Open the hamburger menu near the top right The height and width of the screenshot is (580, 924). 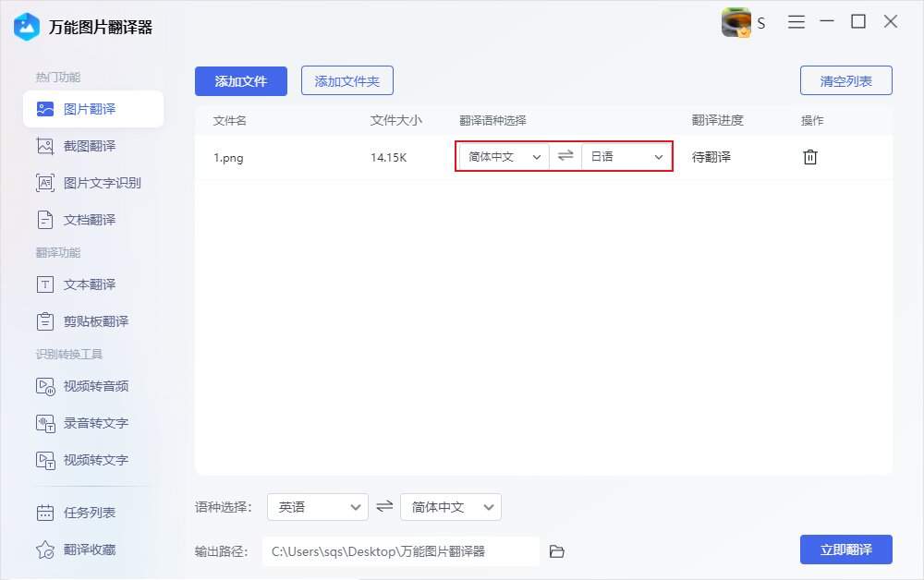(x=796, y=22)
